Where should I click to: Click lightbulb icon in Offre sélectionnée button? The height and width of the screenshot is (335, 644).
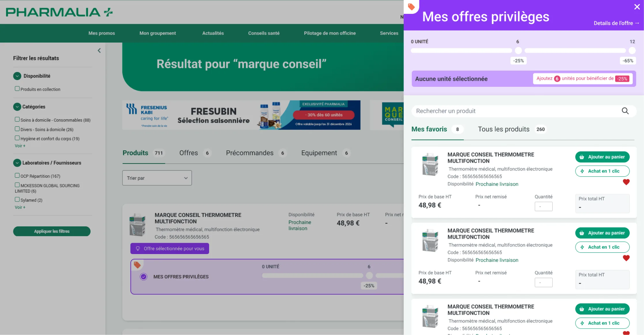[x=138, y=248]
